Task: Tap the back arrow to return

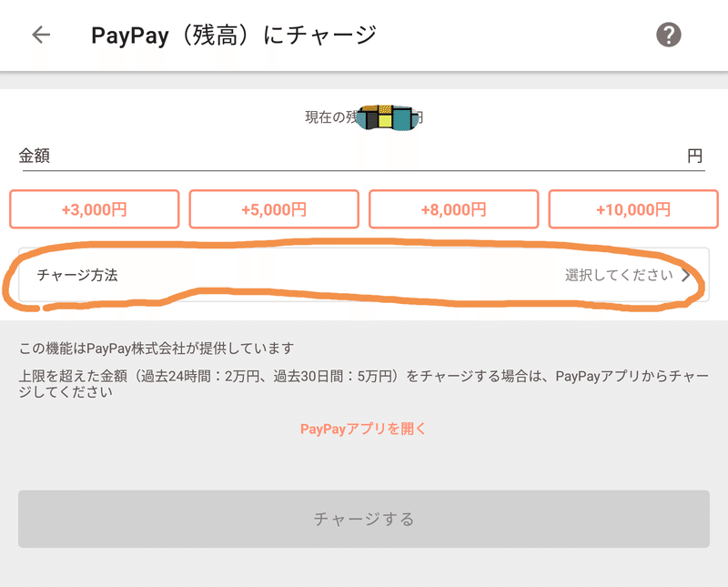Action: coord(41,34)
